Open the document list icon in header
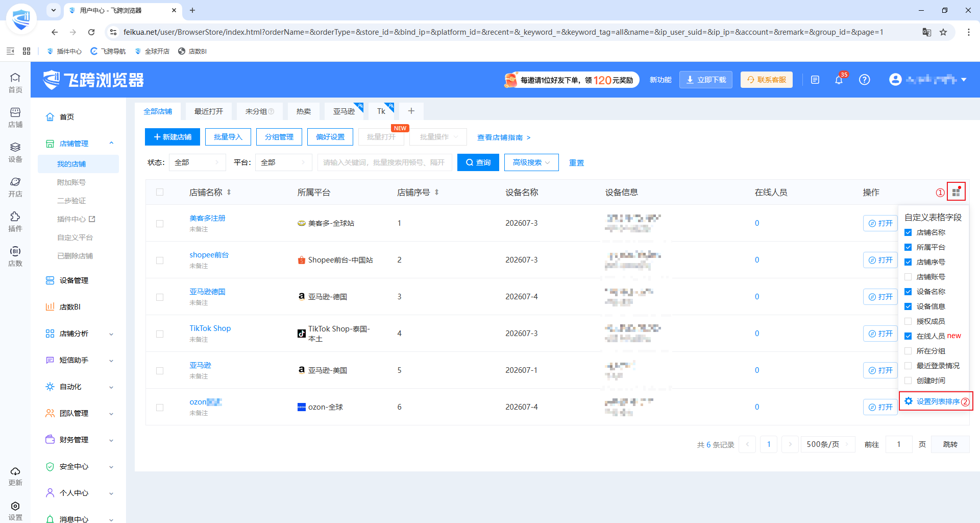This screenshot has height=523, width=980. pos(815,80)
